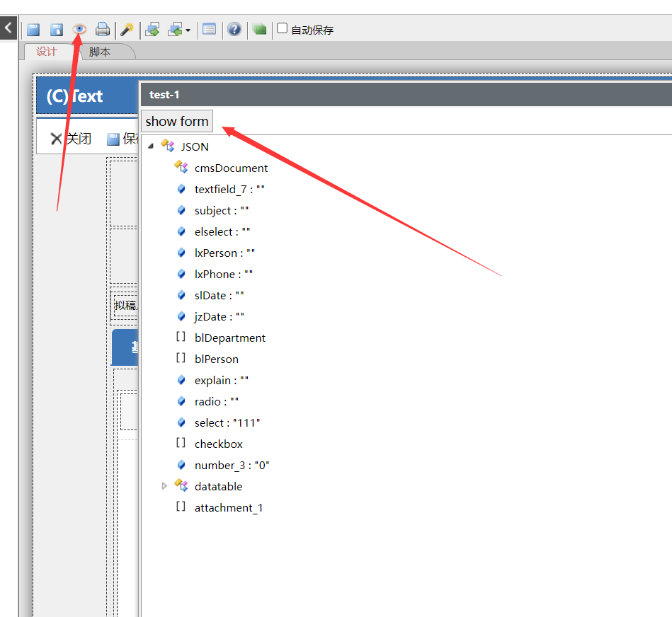
Task: Click the import icon with the left-pointing arrow
Action: pos(176,30)
